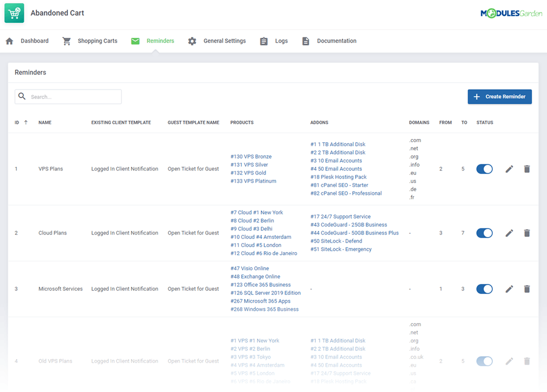Click 'Open Ticket for Guest' in Cloud Plans row
Screen dimensions: 547x392
193,233
